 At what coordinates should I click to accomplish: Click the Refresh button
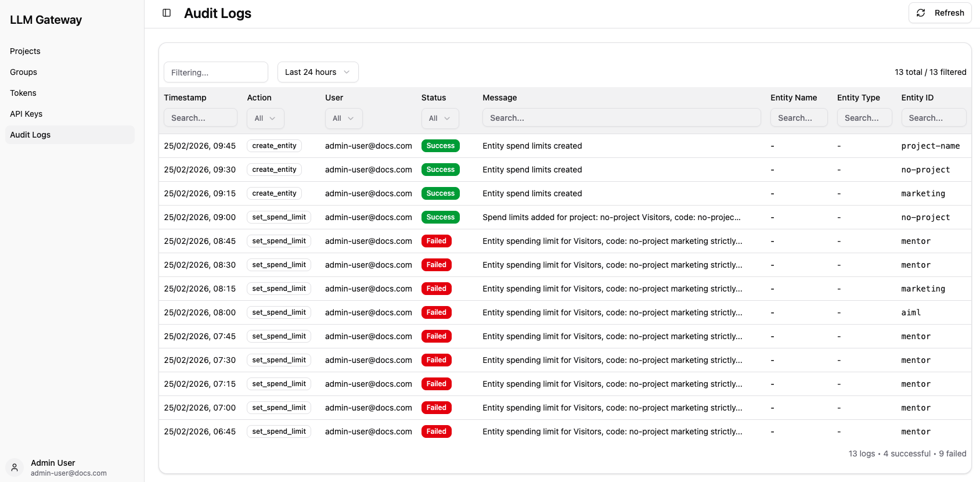click(x=940, y=13)
